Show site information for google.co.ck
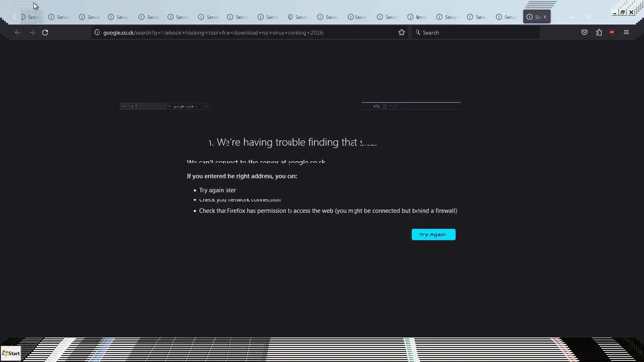 (x=97, y=33)
